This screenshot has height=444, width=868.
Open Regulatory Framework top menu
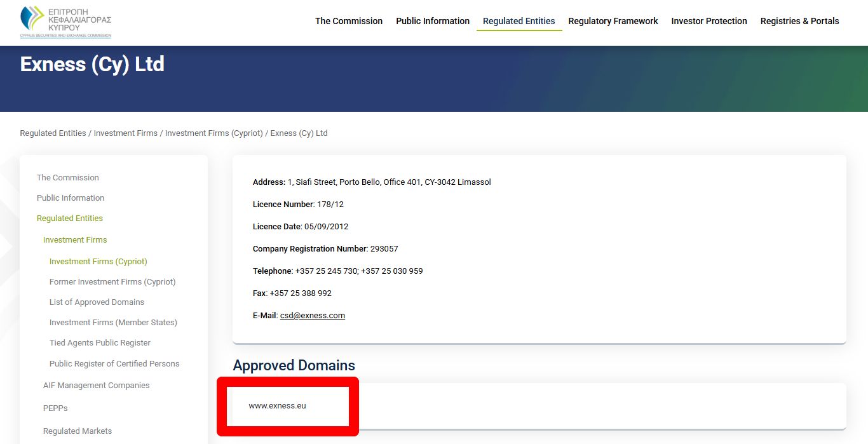(613, 21)
